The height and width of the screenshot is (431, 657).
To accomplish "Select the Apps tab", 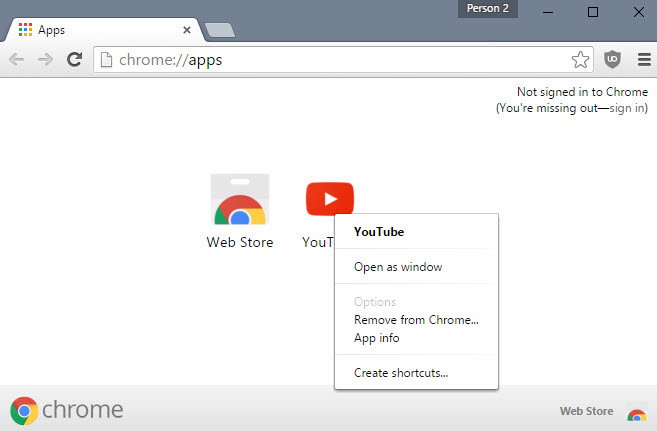I will point(103,30).
